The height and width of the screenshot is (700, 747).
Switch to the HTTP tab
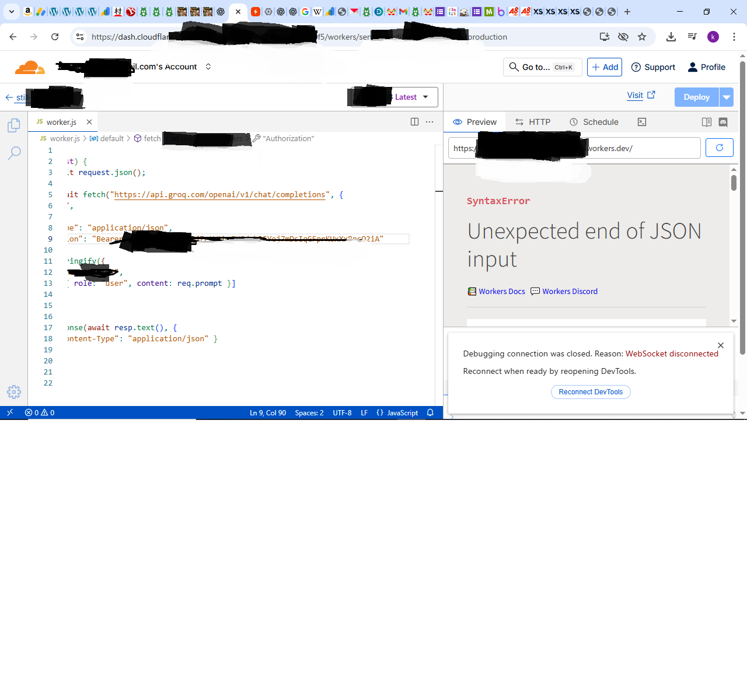click(533, 122)
